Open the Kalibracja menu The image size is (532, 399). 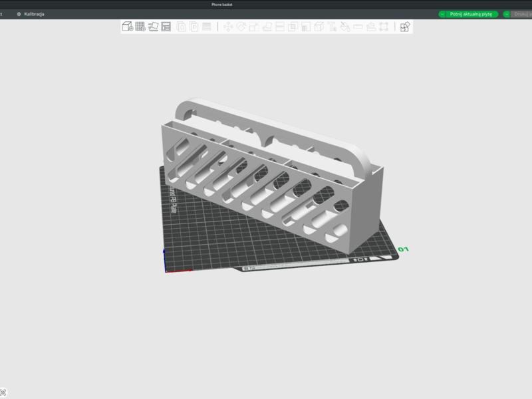click(x=31, y=14)
